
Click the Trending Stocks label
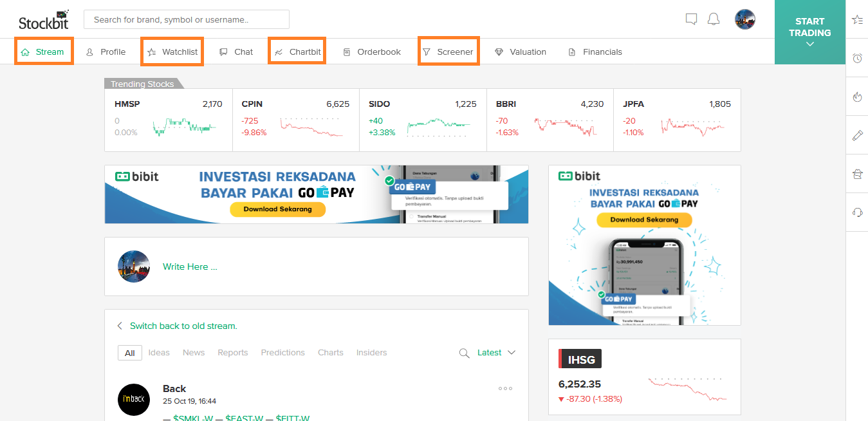pyautogui.click(x=142, y=84)
